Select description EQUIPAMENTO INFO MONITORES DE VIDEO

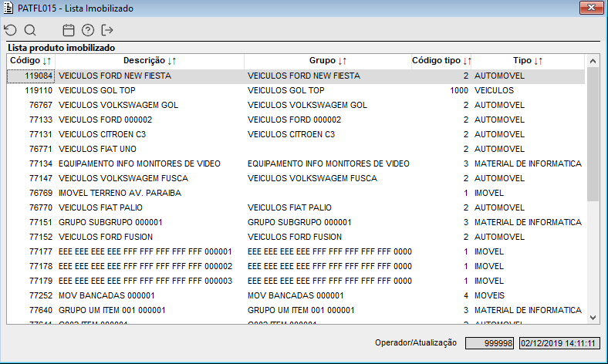coord(139,164)
